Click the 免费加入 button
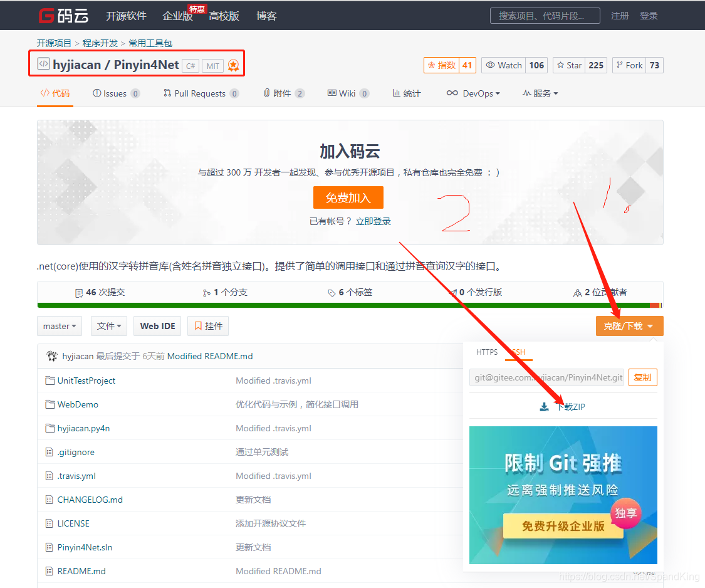Viewport: 705px width, 588px height. click(348, 197)
